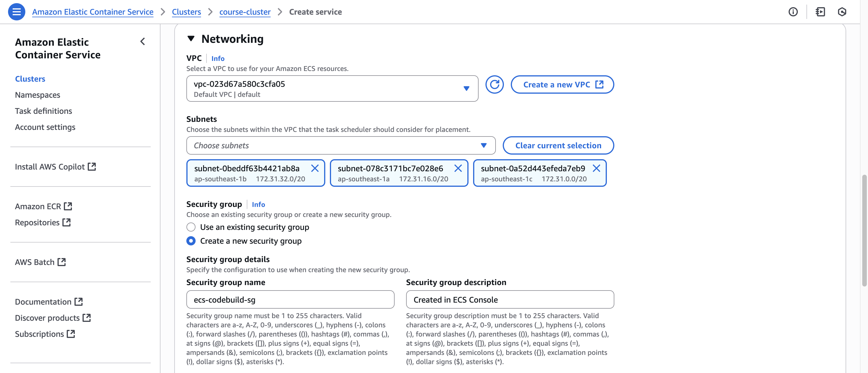The width and height of the screenshot is (868, 373).
Task: Open the CloudShell panel icon
Action: click(x=820, y=12)
